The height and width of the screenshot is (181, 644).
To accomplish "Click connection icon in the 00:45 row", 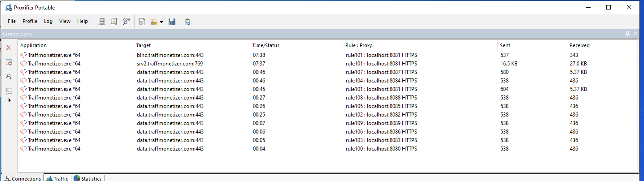I will click(23, 89).
